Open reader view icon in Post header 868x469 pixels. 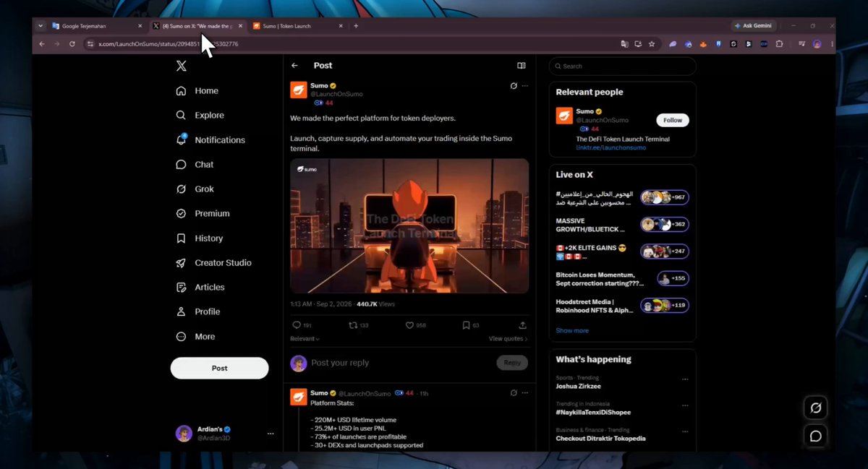pyautogui.click(x=521, y=66)
